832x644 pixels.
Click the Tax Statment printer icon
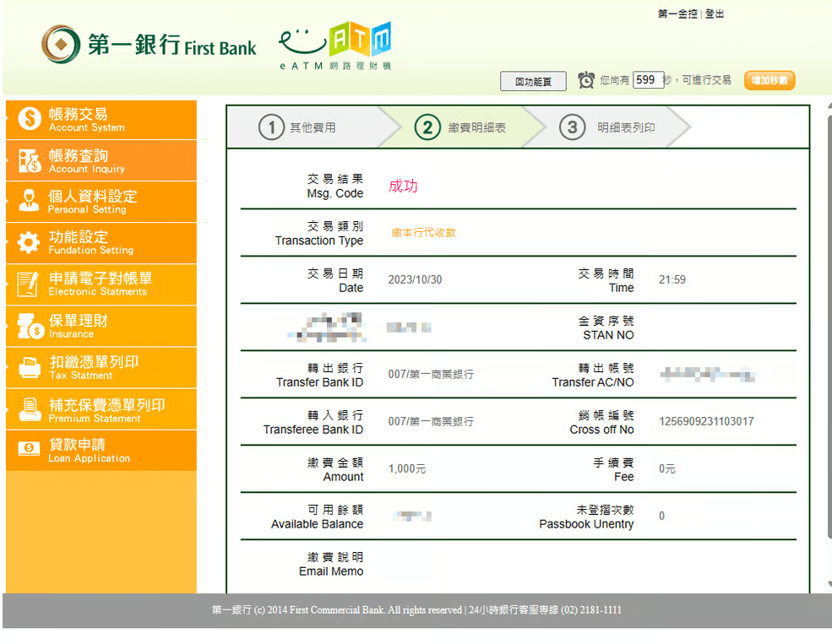tap(30, 367)
